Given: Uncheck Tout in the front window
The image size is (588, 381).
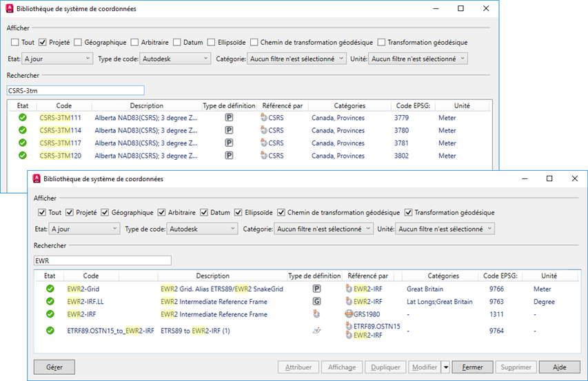Looking at the screenshot, I should [41, 212].
